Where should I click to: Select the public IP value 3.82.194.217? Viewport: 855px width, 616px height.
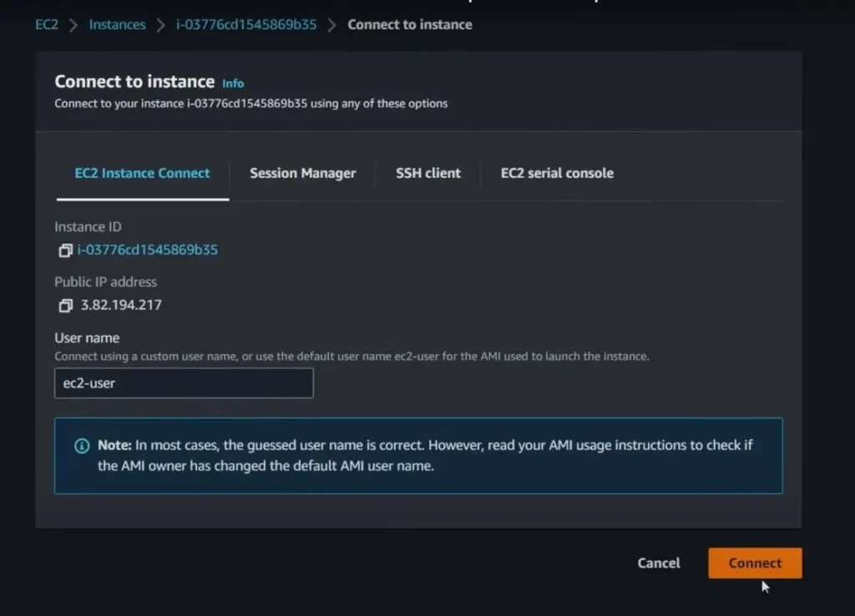point(119,305)
